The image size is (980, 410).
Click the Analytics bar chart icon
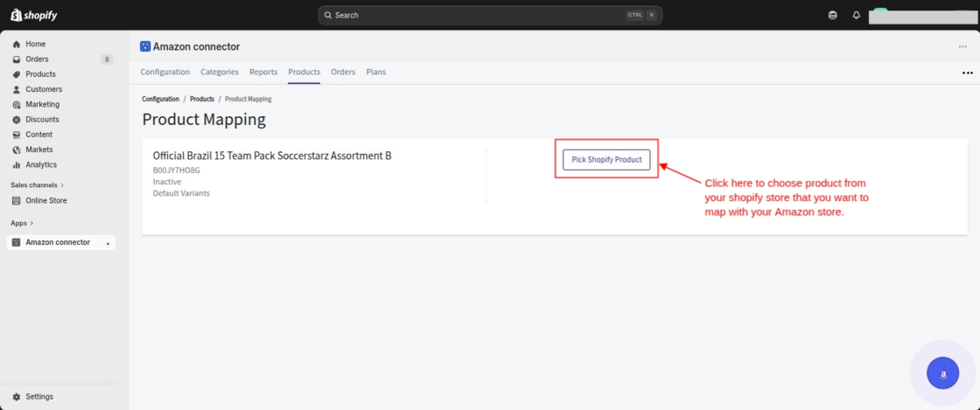point(17,164)
